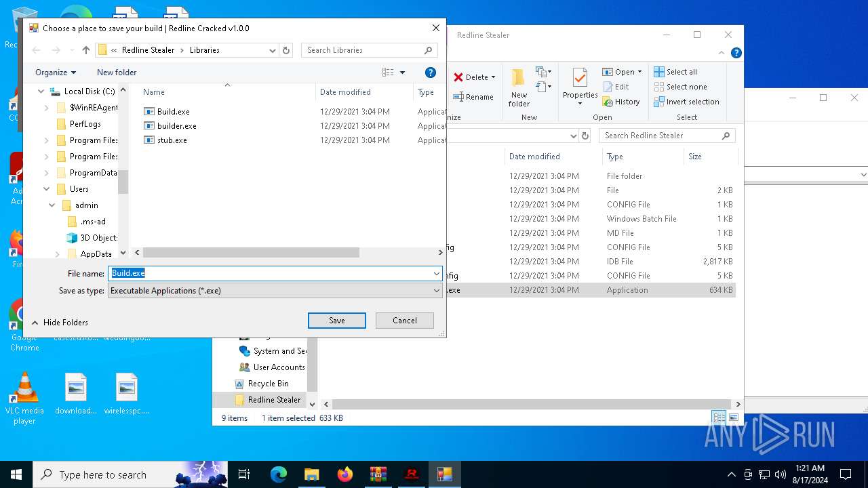Open the Windows Start menu

[16, 474]
